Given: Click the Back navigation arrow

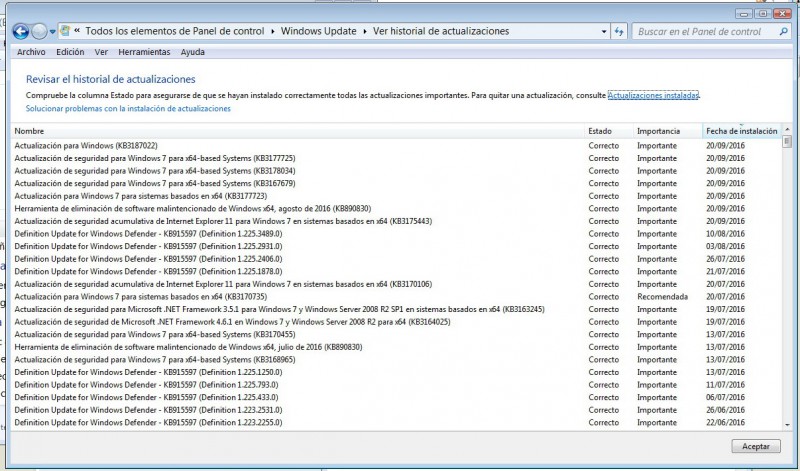Looking at the screenshot, I should coord(20,31).
